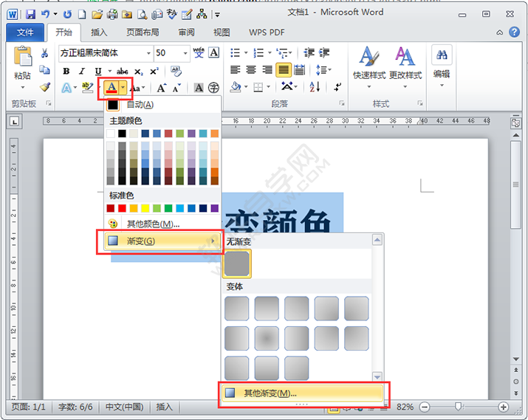Select 自动(A) font color
The image size is (528, 420).
pos(162,105)
